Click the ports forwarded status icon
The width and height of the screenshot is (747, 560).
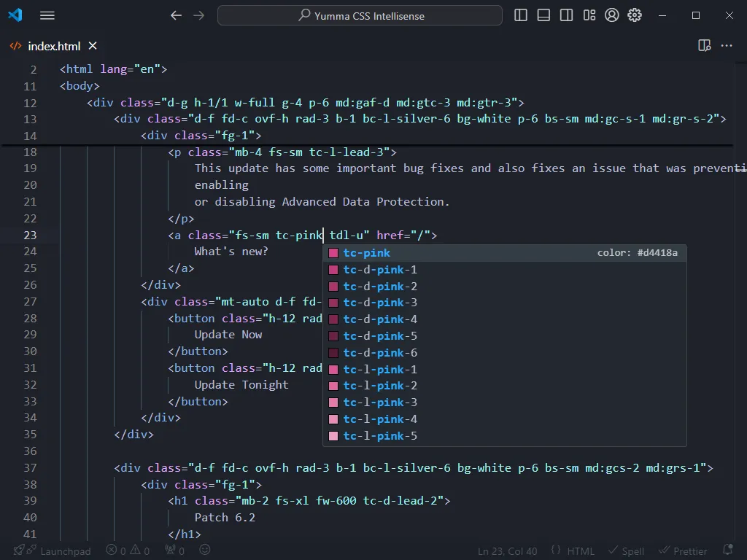click(x=174, y=551)
